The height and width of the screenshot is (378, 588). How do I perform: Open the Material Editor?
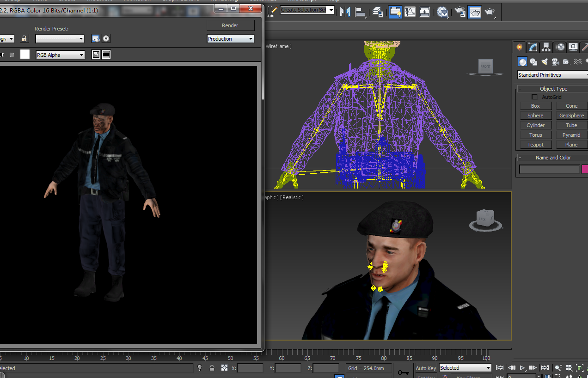(443, 12)
